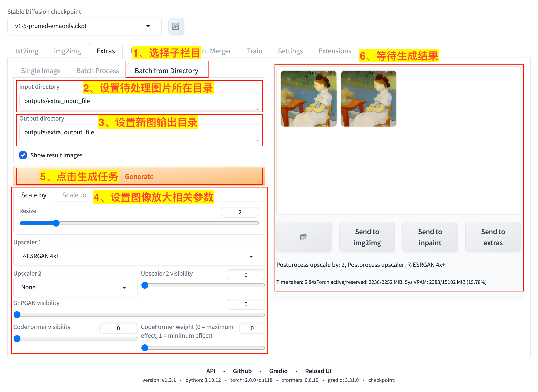This screenshot has height=392, width=538.
Task: Click the GFPGAN visibility slider handle
Action: point(17,315)
